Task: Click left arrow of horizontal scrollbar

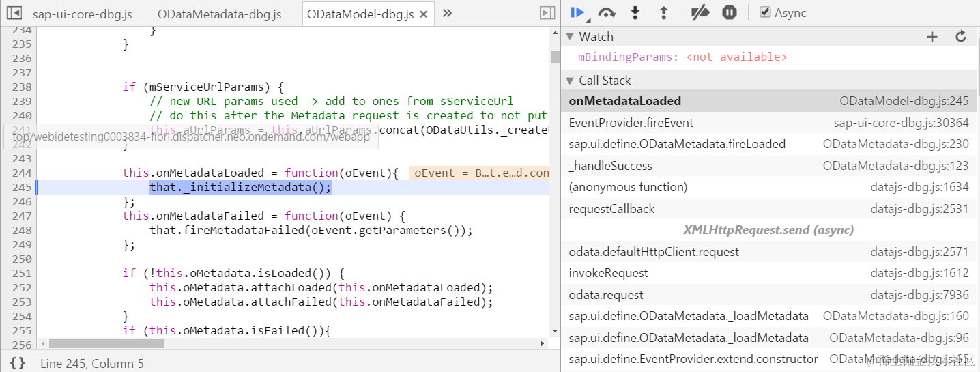Action: pyautogui.click(x=42, y=344)
